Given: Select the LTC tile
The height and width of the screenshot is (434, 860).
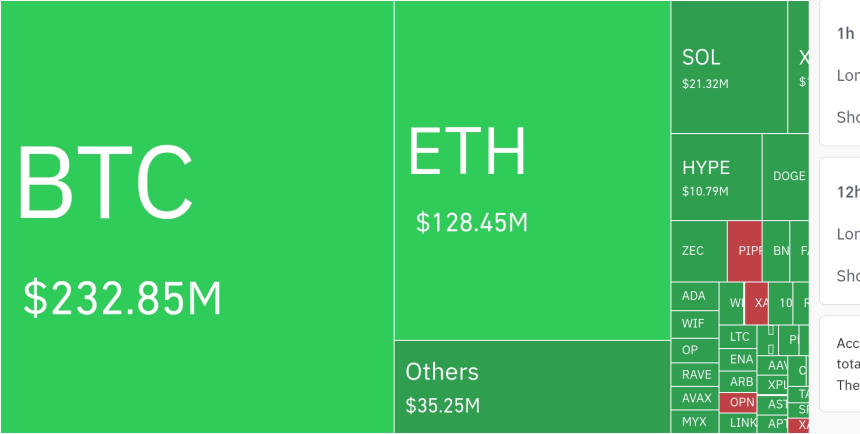Looking at the screenshot, I should [740, 337].
